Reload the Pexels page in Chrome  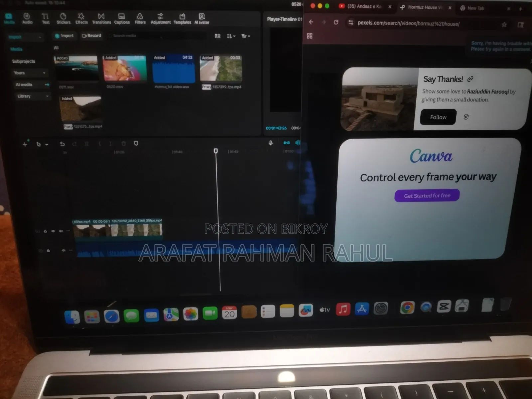(336, 22)
